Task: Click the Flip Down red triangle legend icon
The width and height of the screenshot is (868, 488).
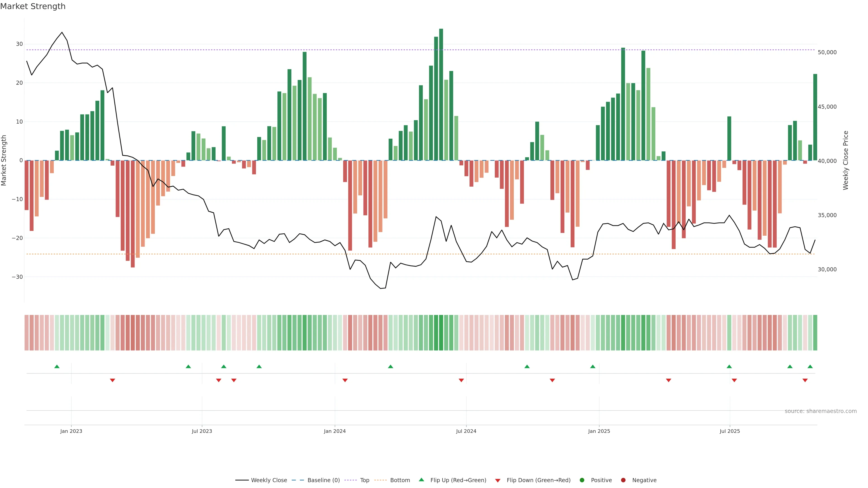Action: coord(498,481)
